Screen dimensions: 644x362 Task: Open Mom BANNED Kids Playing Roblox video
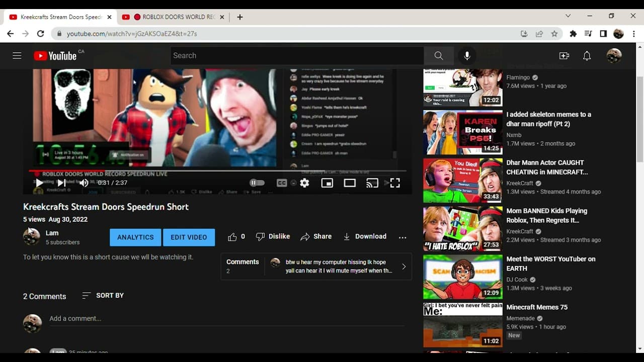546,216
